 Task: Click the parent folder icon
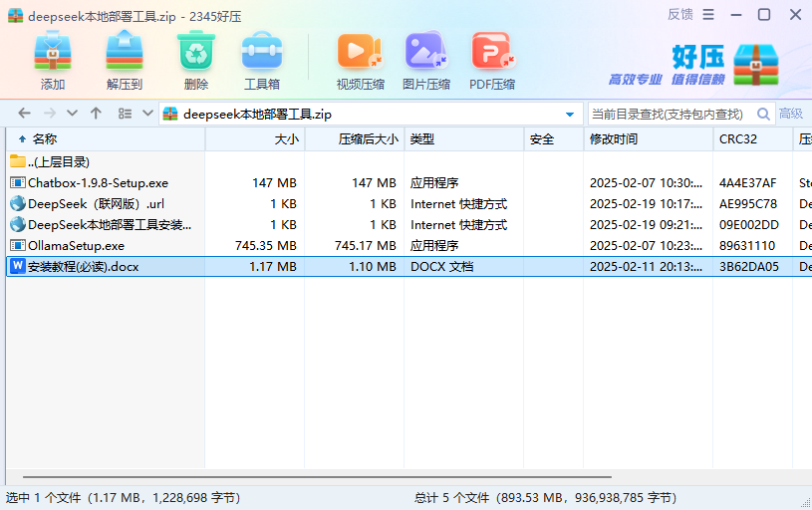point(18,161)
